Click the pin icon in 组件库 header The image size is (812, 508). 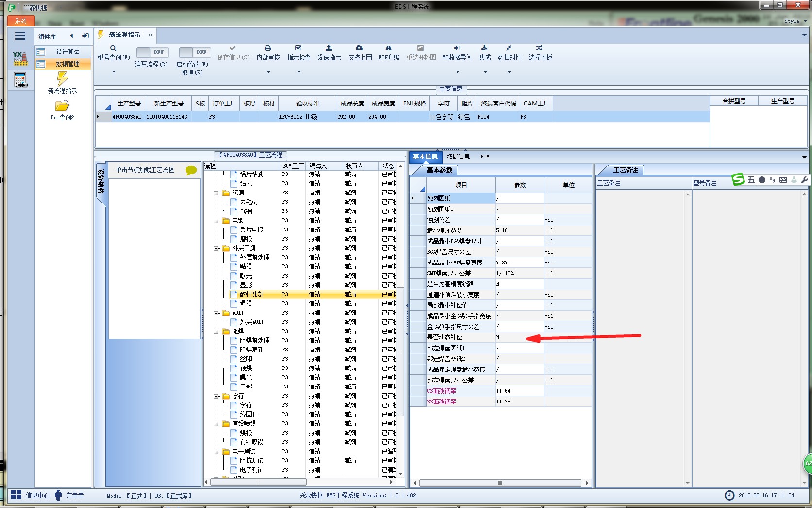[85, 35]
